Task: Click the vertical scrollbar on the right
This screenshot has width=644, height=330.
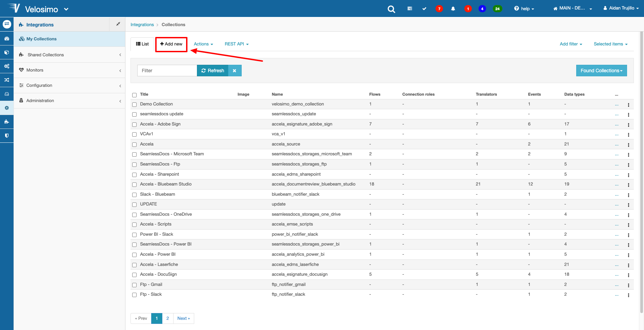Action: coord(642,172)
